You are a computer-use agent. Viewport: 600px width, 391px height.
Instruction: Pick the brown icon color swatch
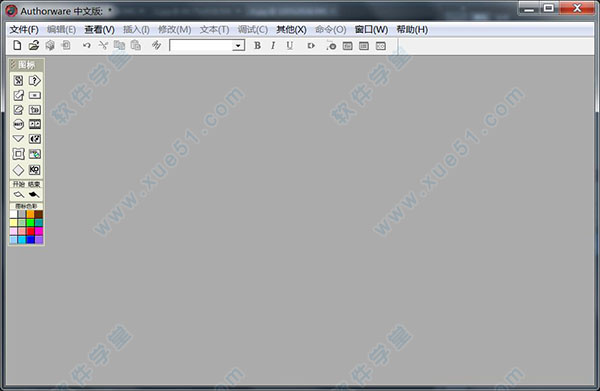point(39,214)
